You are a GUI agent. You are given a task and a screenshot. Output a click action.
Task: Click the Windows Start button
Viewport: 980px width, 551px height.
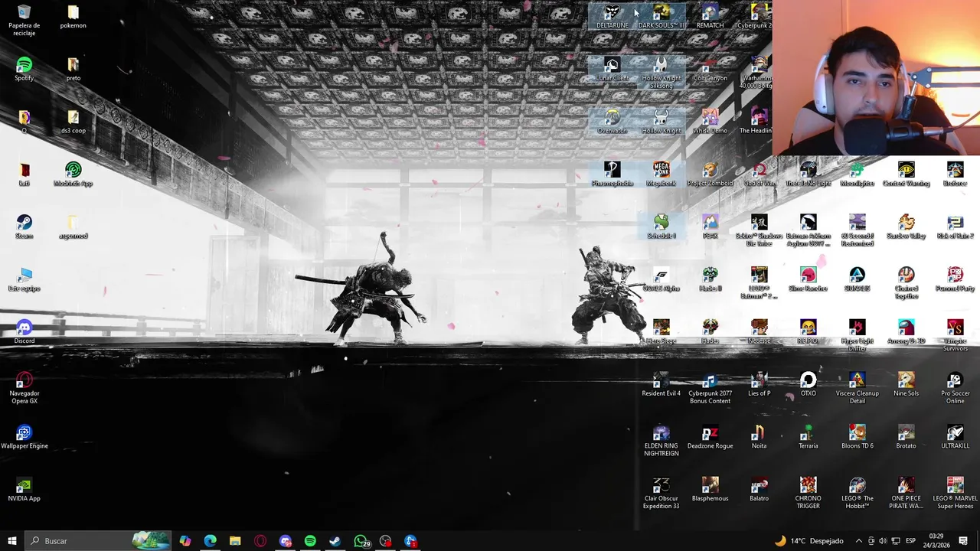coord(11,541)
